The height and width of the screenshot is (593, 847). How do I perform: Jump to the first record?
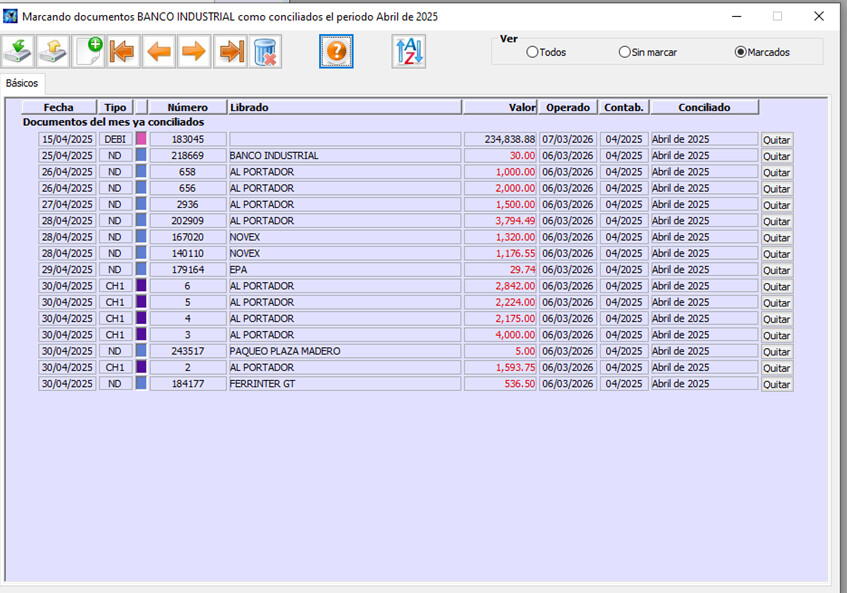[x=123, y=51]
